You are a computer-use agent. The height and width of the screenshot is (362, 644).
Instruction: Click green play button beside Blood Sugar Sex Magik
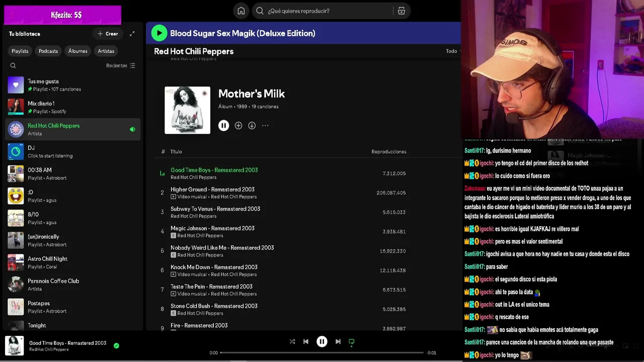tap(159, 33)
